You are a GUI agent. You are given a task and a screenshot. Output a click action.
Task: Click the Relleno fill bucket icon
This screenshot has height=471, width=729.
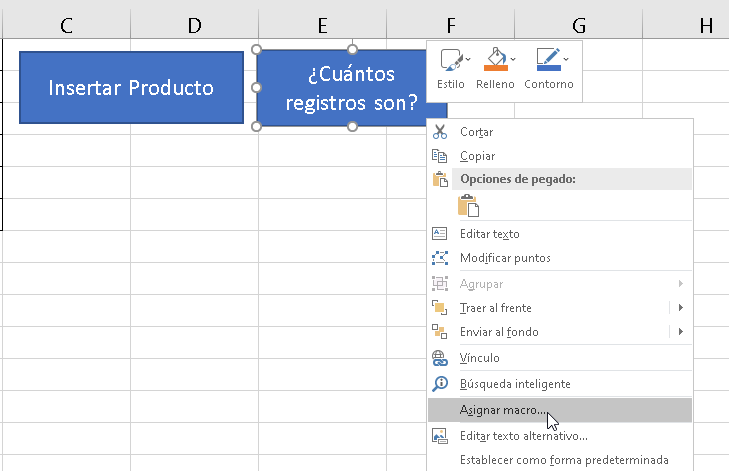(496, 59)
